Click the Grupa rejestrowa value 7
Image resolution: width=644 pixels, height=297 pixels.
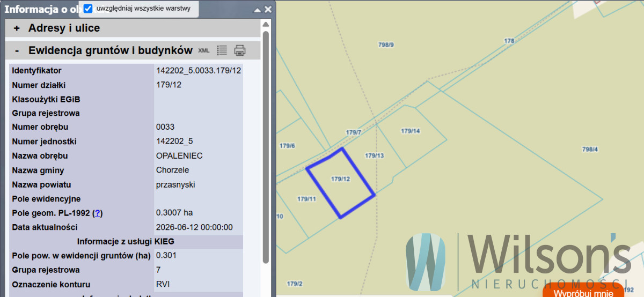[158, 270]
